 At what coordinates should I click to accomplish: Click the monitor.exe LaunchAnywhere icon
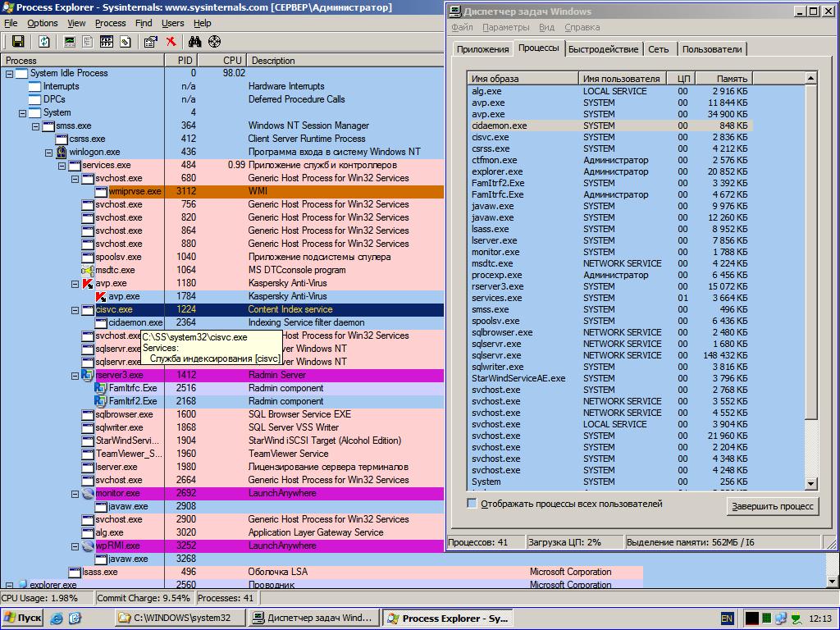pos(88,493)
